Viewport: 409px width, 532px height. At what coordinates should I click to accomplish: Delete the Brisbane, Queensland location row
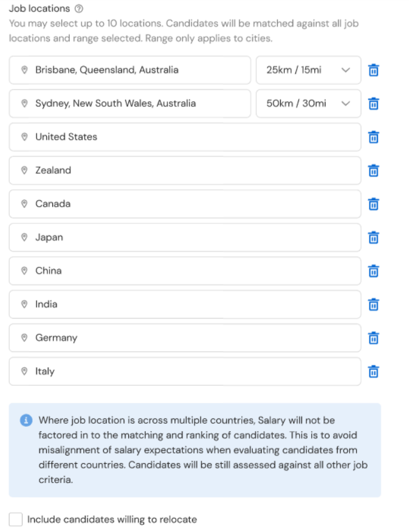pyautogui.click(x=373, y=71)
